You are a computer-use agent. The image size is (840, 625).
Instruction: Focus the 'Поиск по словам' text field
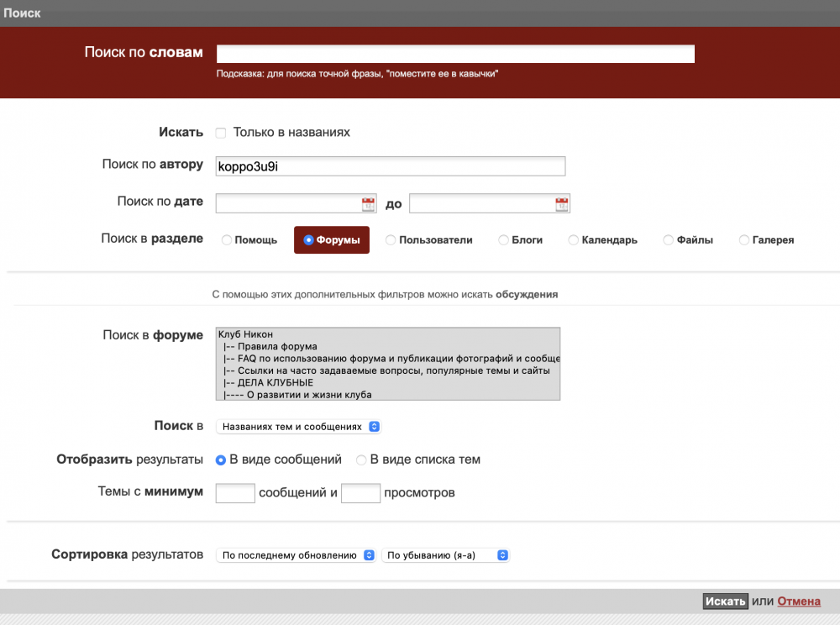pyautogui.click(x=455, y=54)
